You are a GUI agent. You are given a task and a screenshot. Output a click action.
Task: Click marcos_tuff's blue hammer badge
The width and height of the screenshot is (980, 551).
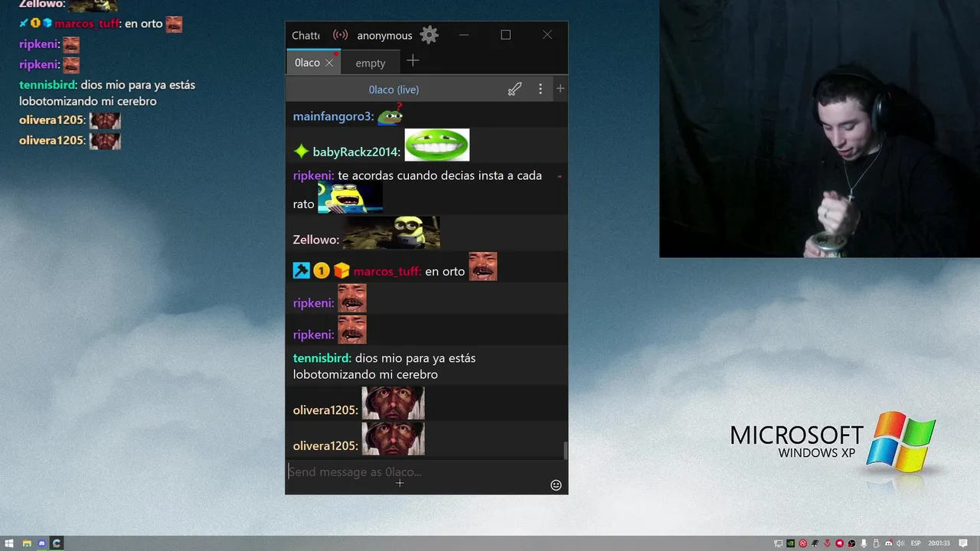(x=301, y=270)
